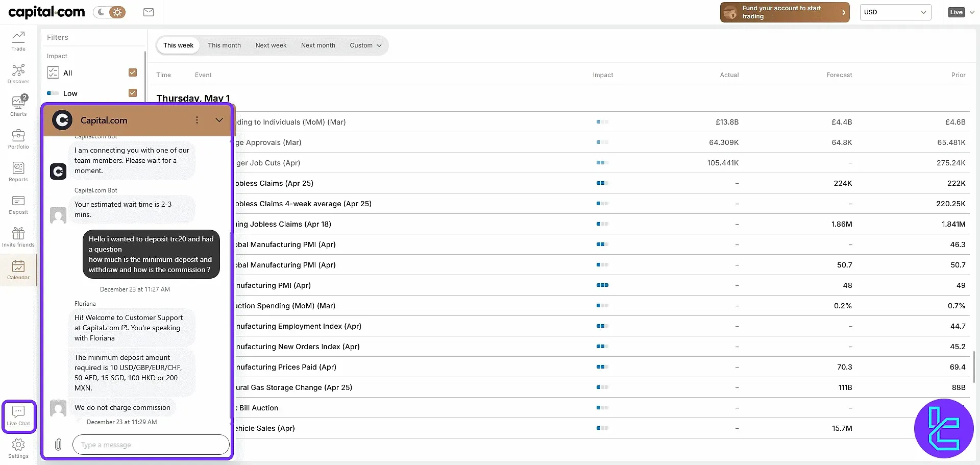Image resolution: width=980 pixels, height=465 pixels.
Task: Click the Type a message input field
Action: [x=151, y=445]
